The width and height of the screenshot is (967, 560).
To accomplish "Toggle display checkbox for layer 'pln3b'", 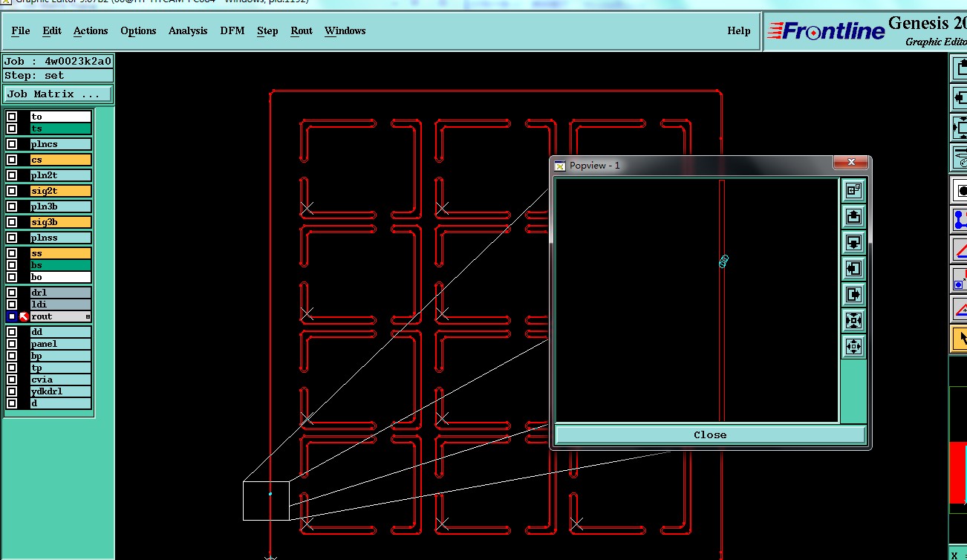I will coord(12,206).
